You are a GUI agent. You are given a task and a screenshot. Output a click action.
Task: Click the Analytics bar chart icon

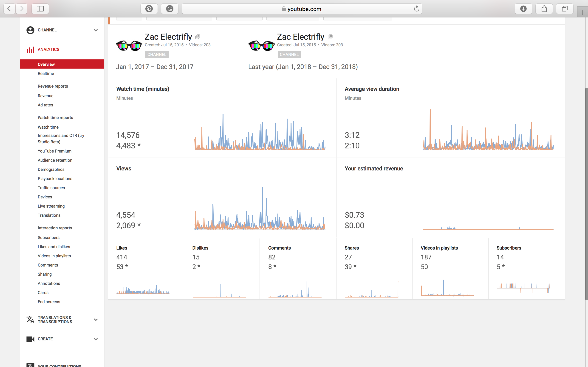tap(30, 50)
